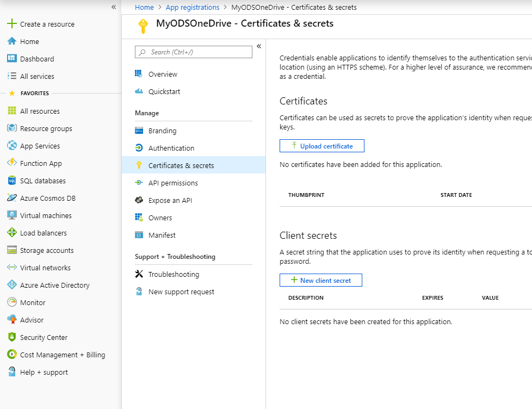Click the Create a resource plus icon
The image size is (532, 409).
click(11, 24)
